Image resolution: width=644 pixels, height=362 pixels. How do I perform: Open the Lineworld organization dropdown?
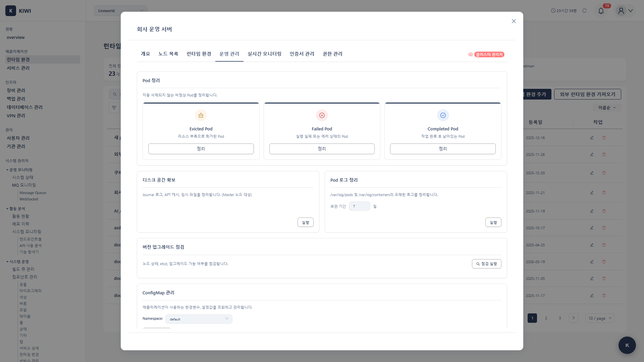(x=120, y=11)
